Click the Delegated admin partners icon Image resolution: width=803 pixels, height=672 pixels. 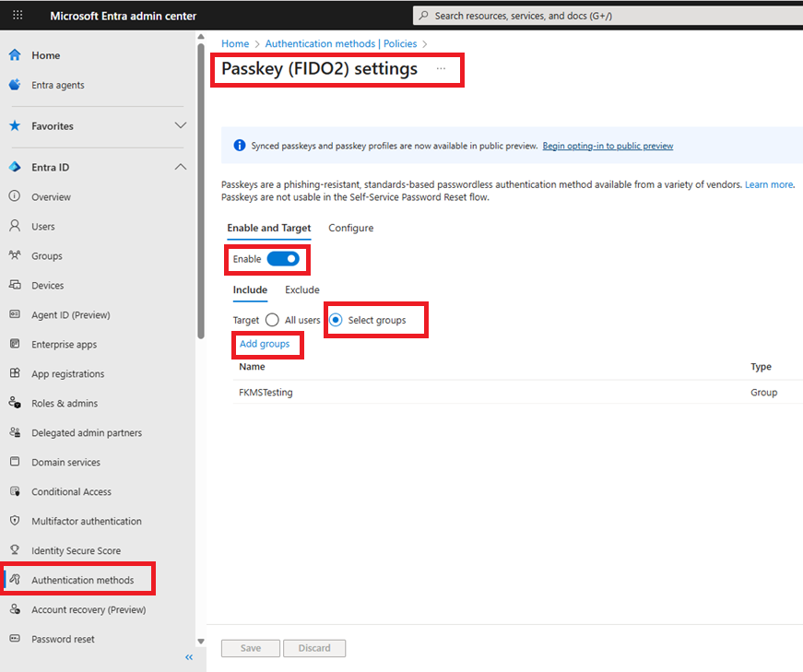pos(15,432)
